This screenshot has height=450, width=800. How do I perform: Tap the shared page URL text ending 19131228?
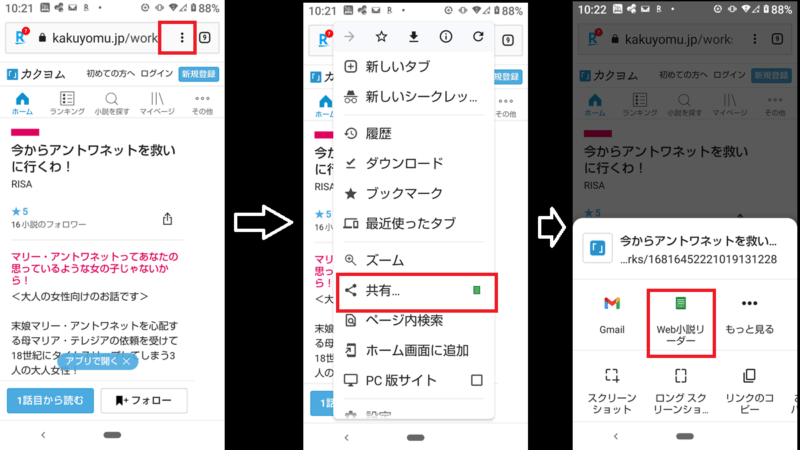pyautogui.click(x=698, y=259)
